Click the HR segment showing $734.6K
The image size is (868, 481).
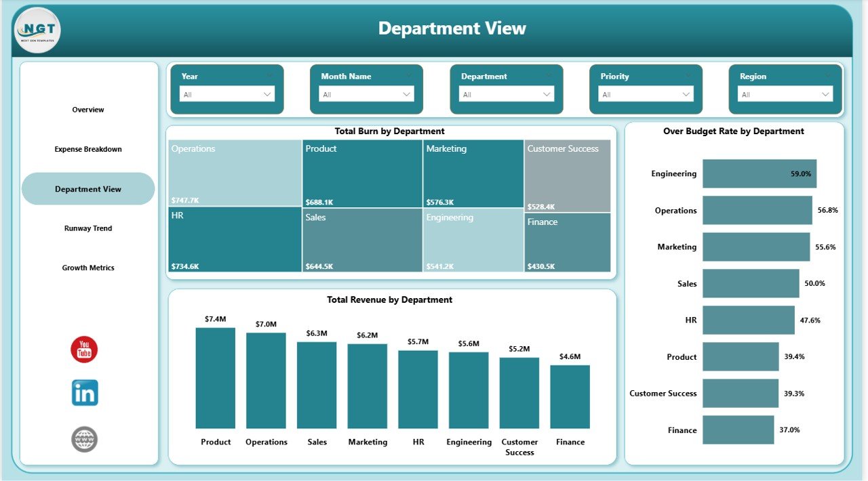tap(234, 240)
